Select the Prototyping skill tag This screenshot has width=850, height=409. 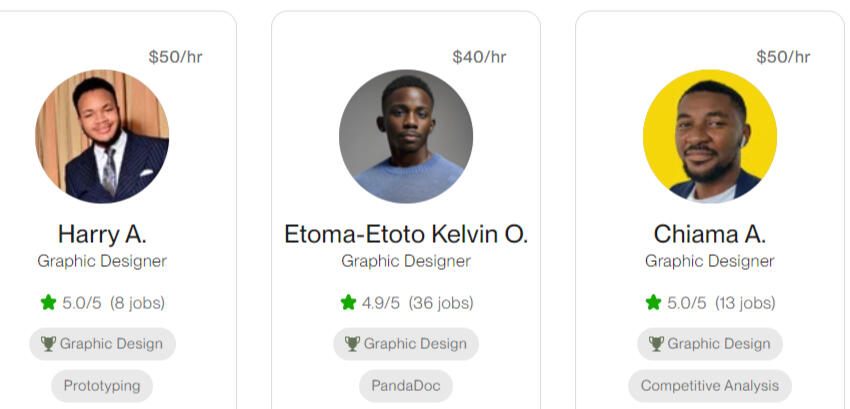coord(102,386)
